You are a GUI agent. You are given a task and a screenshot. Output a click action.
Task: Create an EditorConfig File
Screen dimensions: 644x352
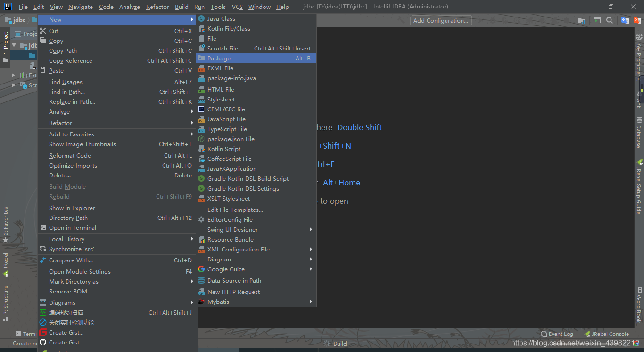(256, 219)
